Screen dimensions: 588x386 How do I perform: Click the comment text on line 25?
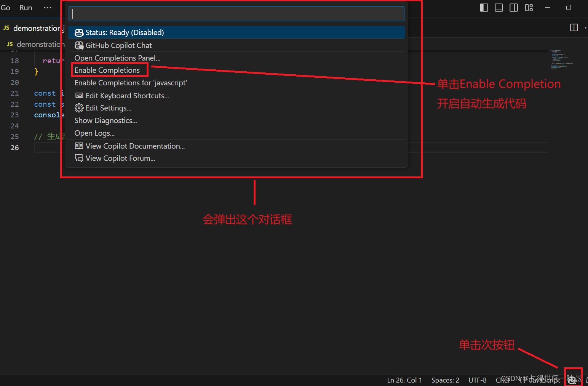click(49, 136)
